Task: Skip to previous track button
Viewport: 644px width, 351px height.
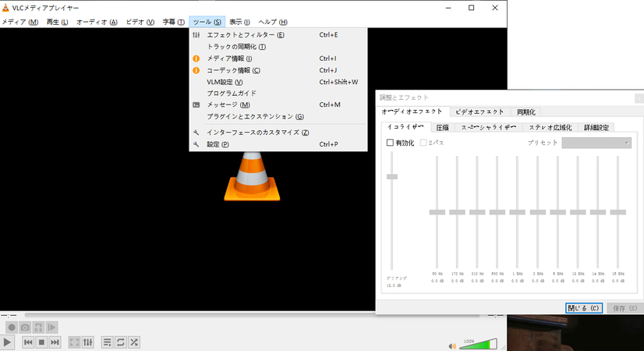Action: (x=28, y=342)
